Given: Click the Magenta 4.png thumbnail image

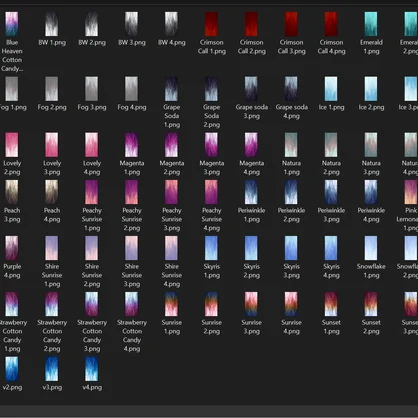Looking at the screenshot, I should (x=251, y=145).
